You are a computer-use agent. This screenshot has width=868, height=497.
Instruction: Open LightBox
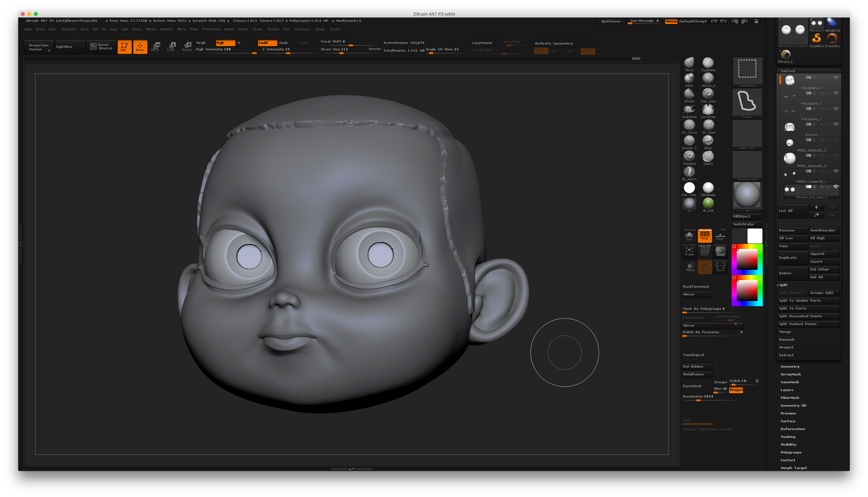[x=70, y=47]
